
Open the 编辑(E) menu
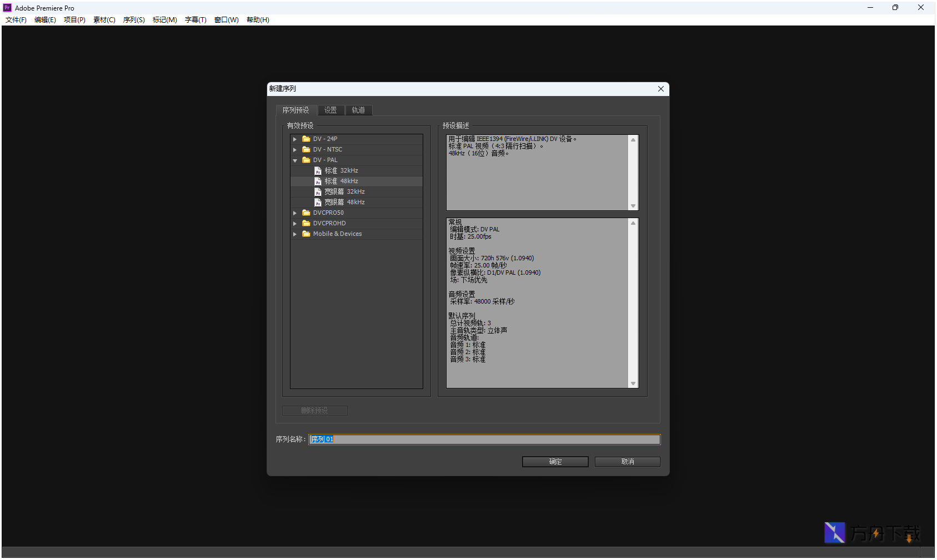point(45,20)
